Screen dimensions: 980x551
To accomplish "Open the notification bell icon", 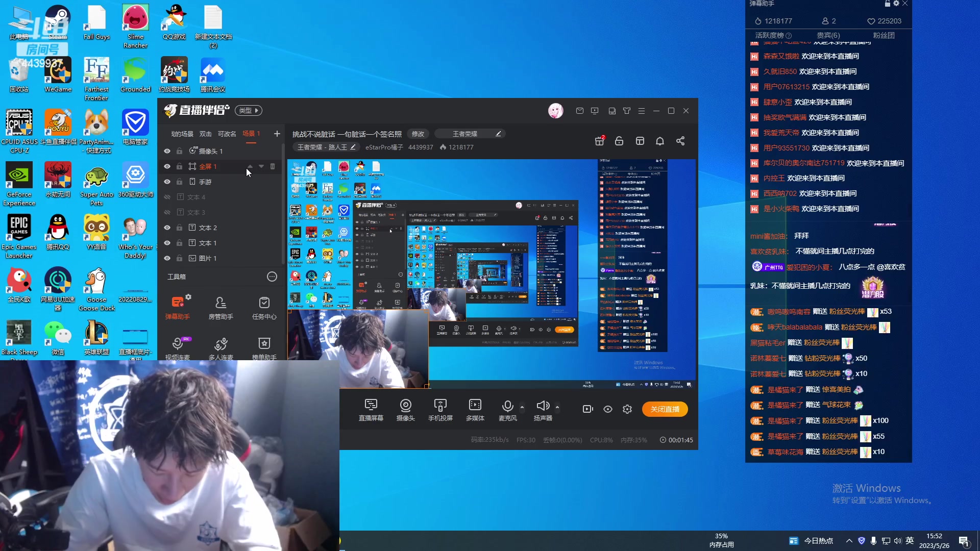I will 660,141.
